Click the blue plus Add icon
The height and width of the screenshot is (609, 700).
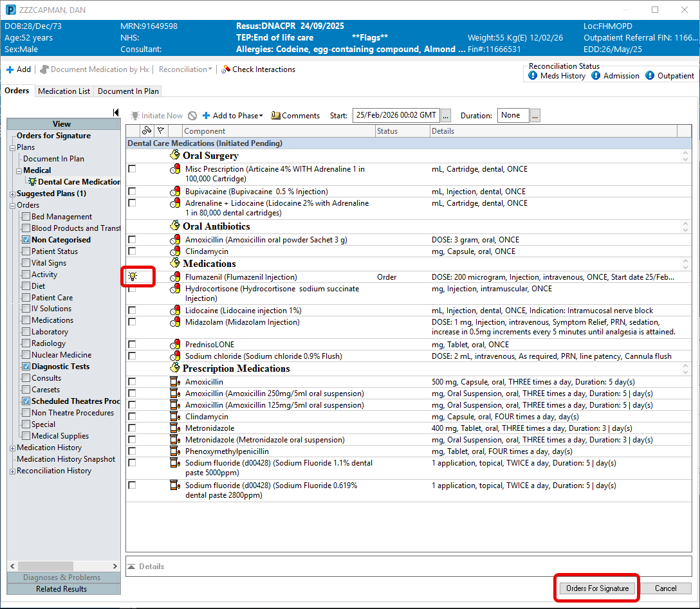[x=10, y=69]
